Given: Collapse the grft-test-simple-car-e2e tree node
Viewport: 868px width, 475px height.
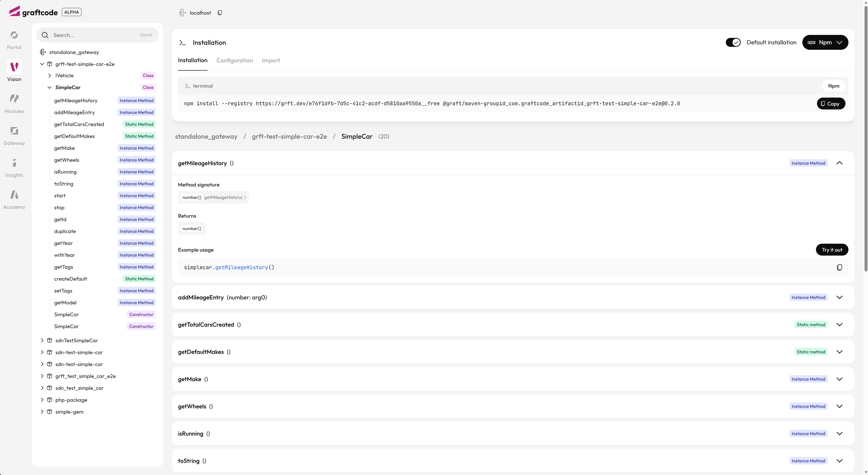Looking at the screenshot, I should coord(42,64).
